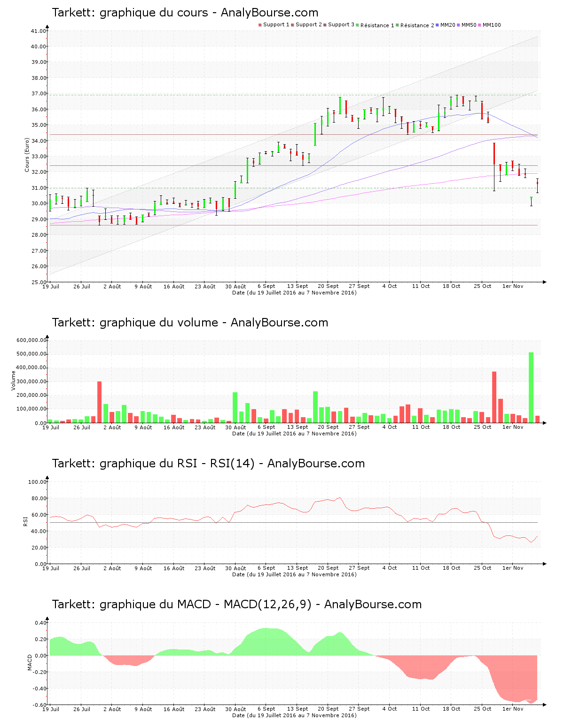Screen dimensions: 564x728
Task: Click the red swatch beside Support 1
Action: coord(260,25)
